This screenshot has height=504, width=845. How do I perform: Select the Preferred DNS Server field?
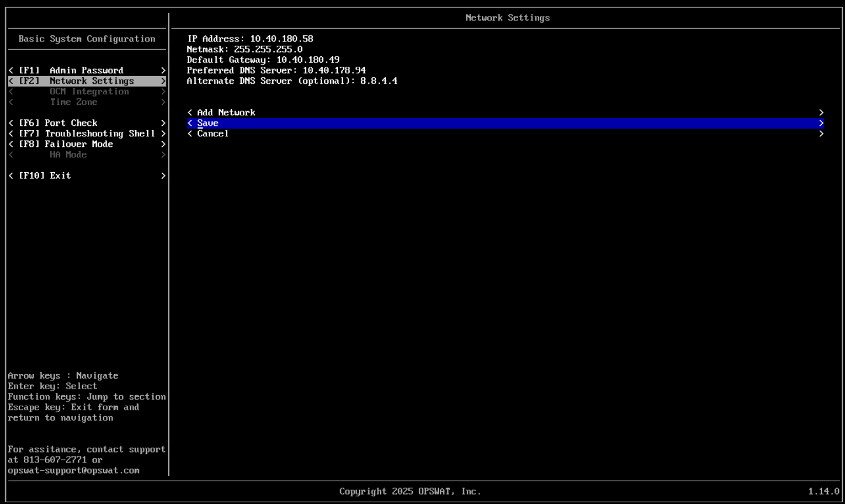(x=334, y=70)
